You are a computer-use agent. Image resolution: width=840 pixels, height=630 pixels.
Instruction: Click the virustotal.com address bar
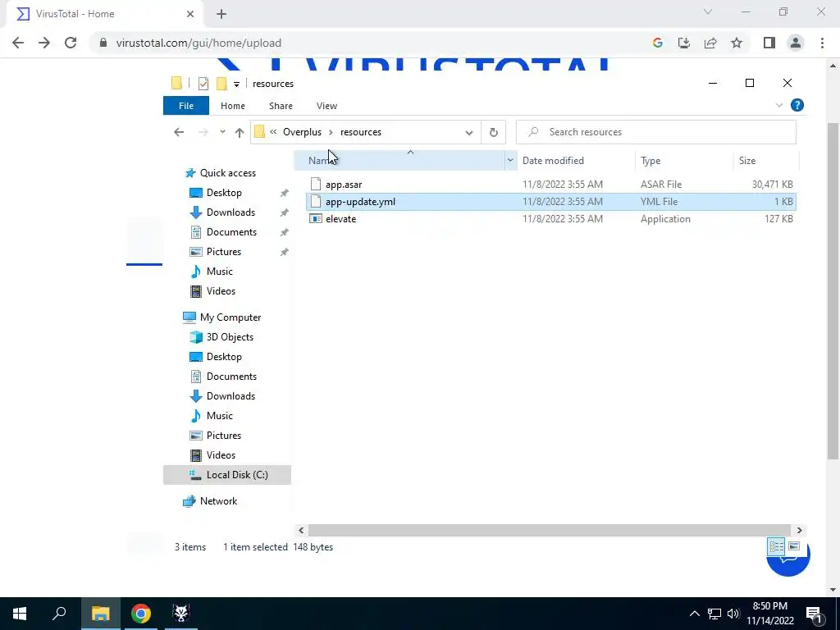pyautogui.click(x=370, y=43)
